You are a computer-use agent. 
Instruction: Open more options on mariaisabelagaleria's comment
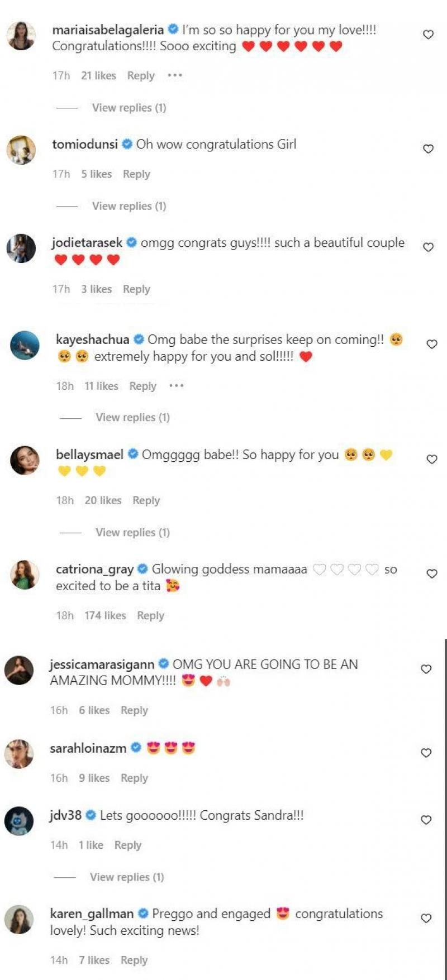(175, 75)
